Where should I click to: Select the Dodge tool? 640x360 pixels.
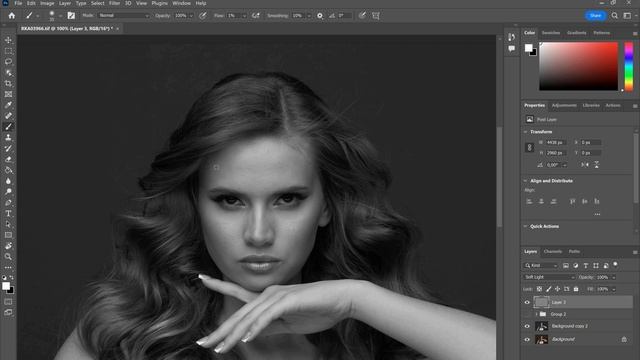[8, 192]
